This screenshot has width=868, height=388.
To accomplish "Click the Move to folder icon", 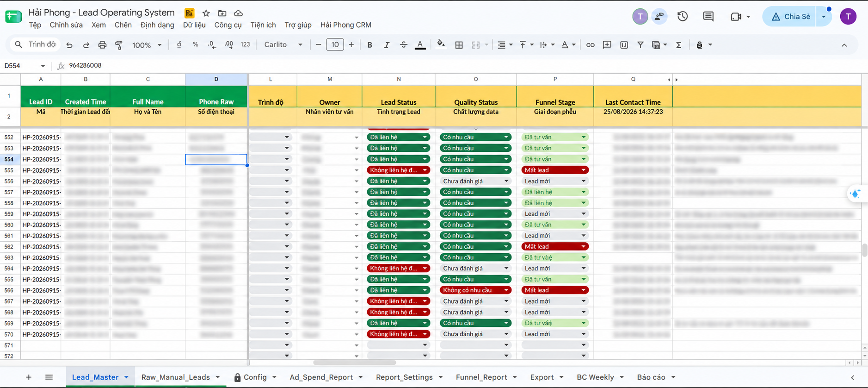I will [222, 13].
